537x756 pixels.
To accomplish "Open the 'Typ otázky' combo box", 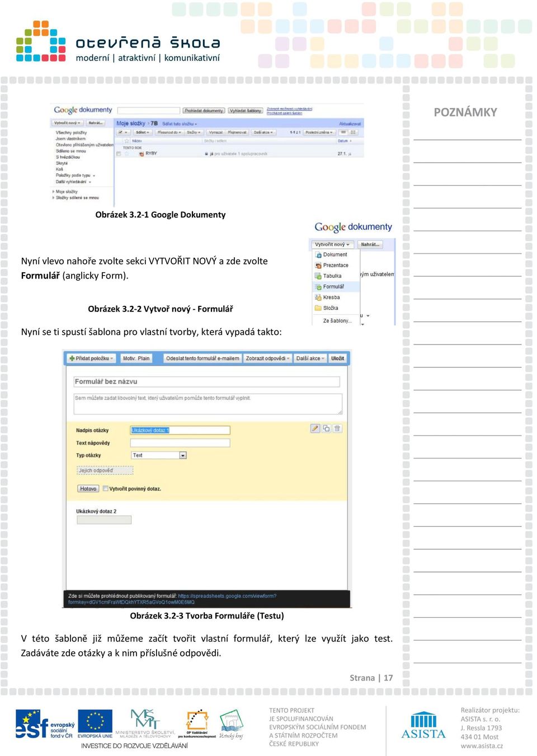I will (x=159, y=455).
